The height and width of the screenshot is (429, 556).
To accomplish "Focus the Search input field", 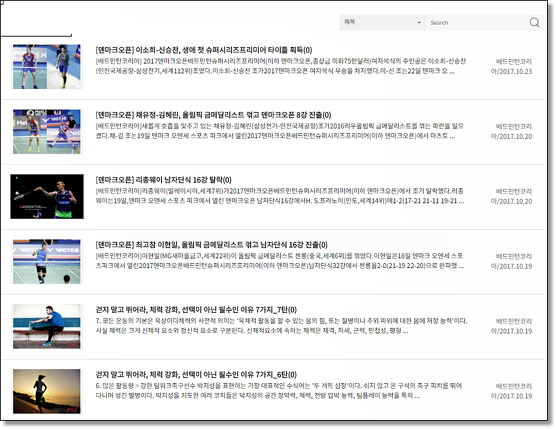I will click(477, 22).
